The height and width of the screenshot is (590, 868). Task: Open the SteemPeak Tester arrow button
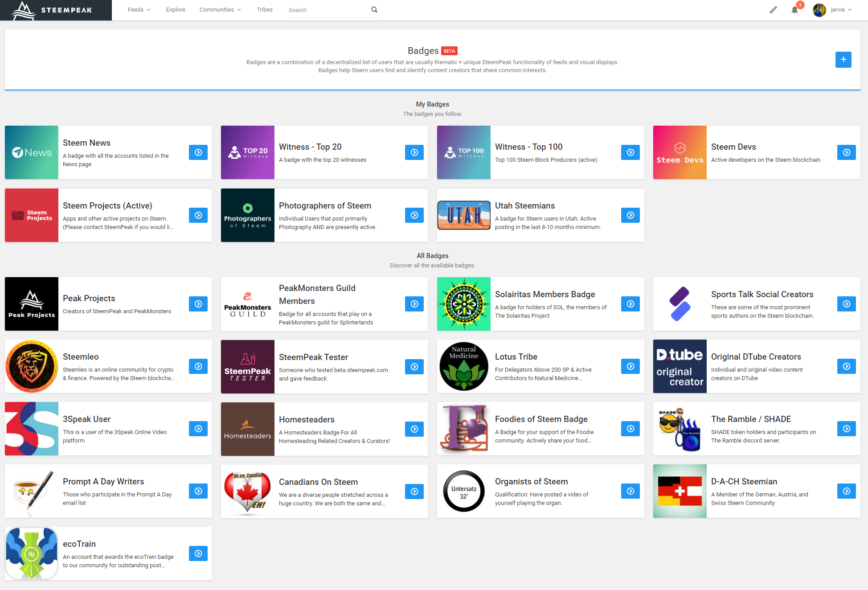pos(414,367)
